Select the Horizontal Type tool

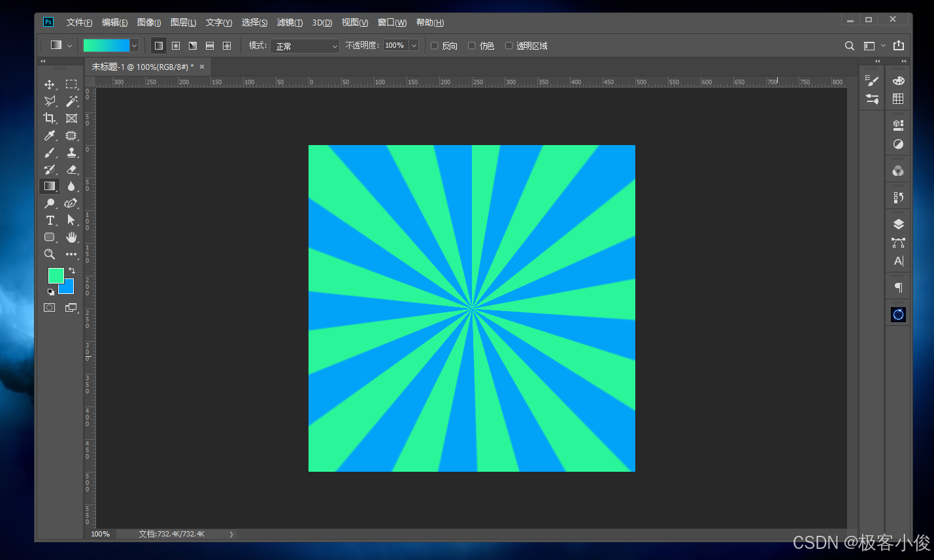click(50, 220)
